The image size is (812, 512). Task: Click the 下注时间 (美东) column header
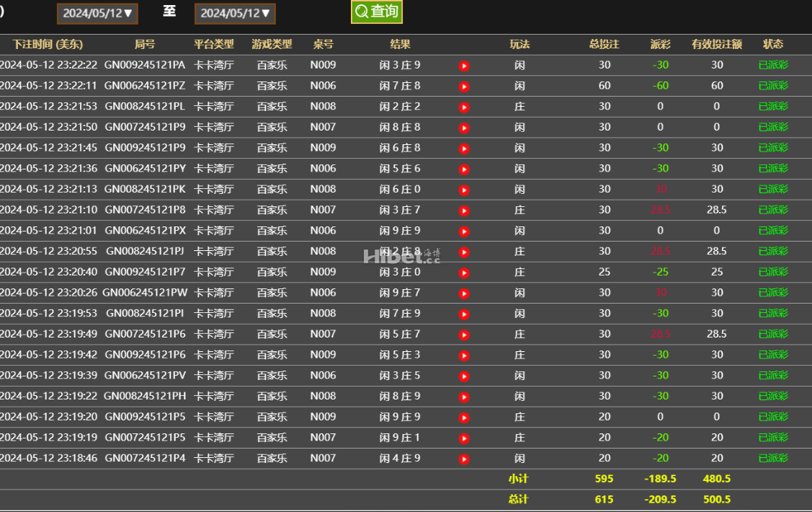click(x=48, y=45)
